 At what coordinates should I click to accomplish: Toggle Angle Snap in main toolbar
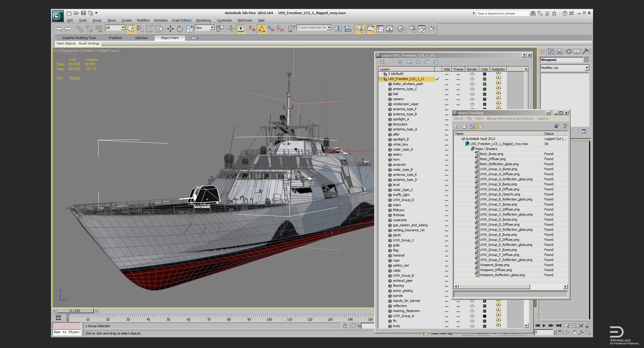(261, 29)
